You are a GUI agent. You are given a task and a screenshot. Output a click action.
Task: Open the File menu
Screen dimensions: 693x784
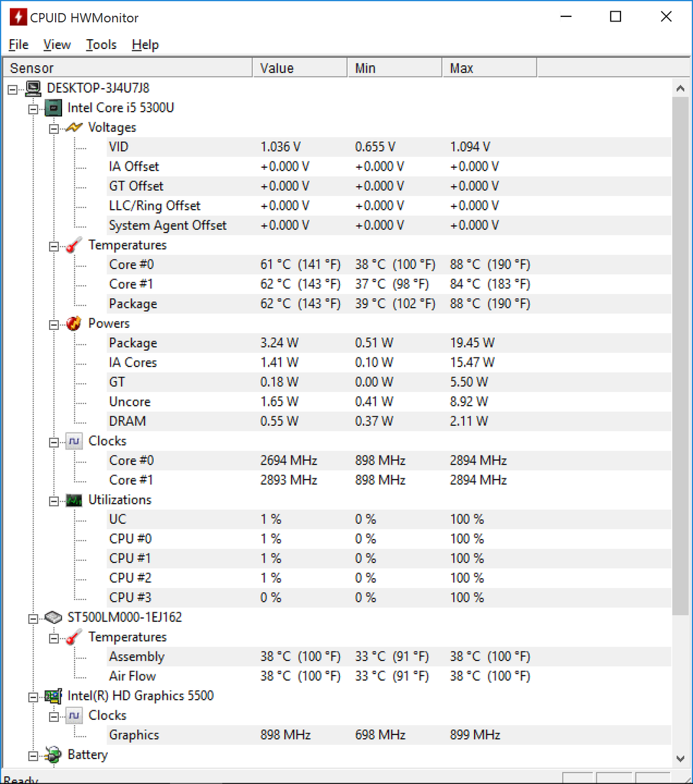tap(19, 44)
